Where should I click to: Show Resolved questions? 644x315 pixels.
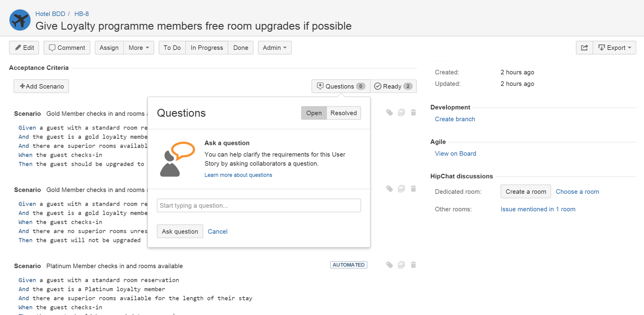click(343, 113)
